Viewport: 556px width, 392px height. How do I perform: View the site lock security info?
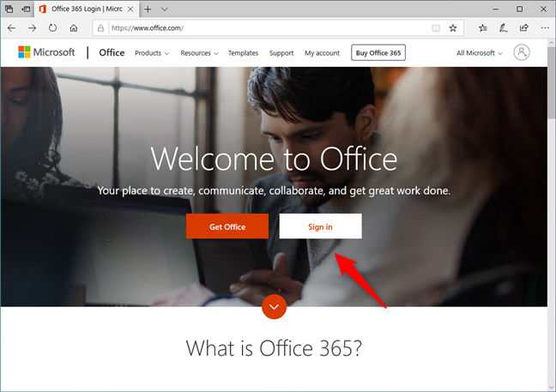click(x=100, y=28)
